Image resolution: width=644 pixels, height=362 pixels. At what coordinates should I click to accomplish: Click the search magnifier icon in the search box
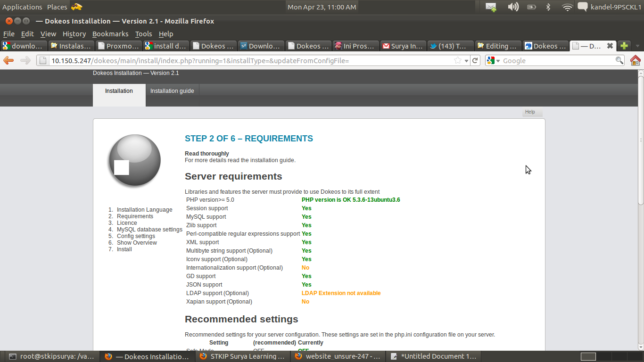(x=619, y=60)
